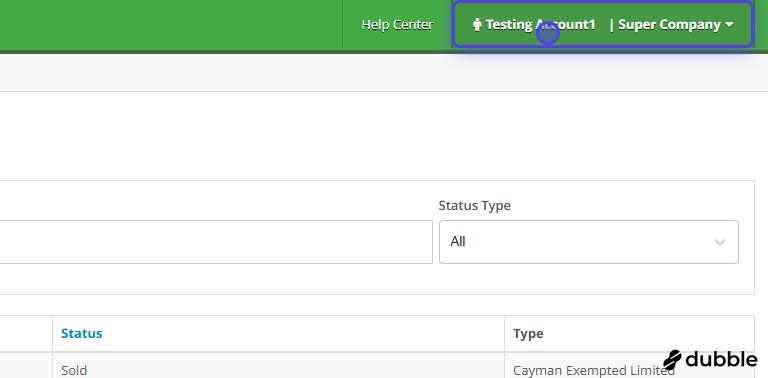Click the person icon beside Testing Account1
This screenshot has width=768, height=378.
click(x=477, y=24)
